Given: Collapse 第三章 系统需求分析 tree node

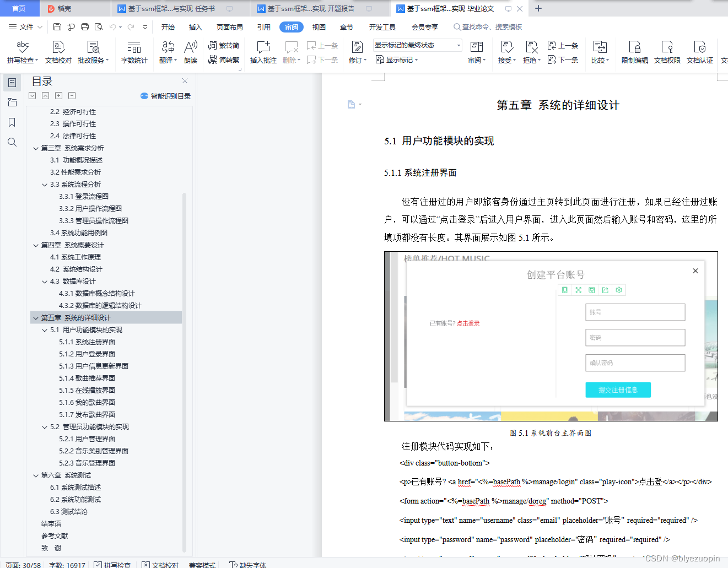Looking at the screenshot, I should (36, 148).
